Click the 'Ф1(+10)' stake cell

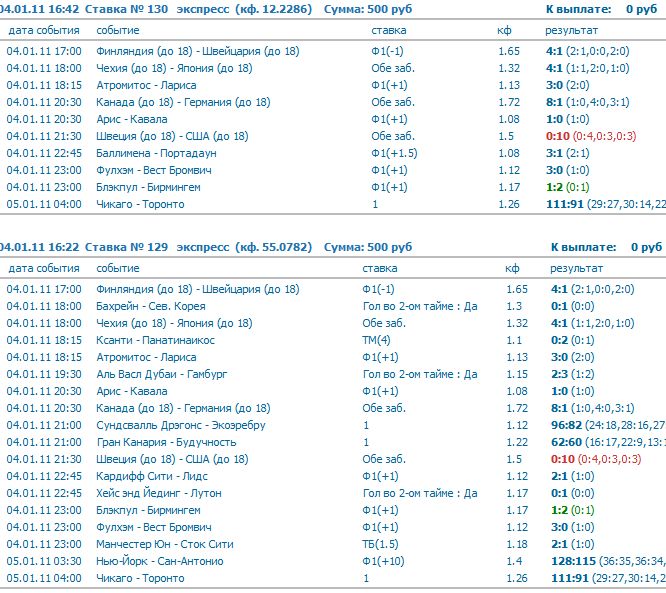click(x=383, y=561)
